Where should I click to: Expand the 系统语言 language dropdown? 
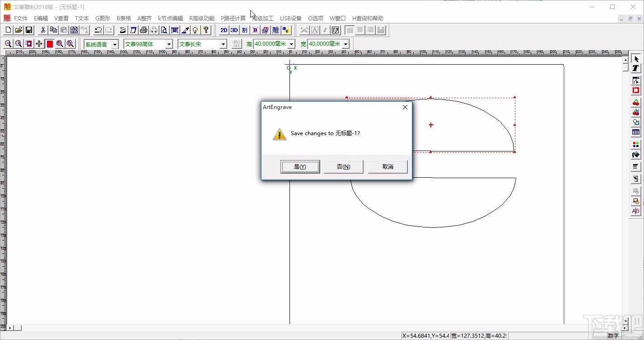pyautogui.click(x=115, y=44)
